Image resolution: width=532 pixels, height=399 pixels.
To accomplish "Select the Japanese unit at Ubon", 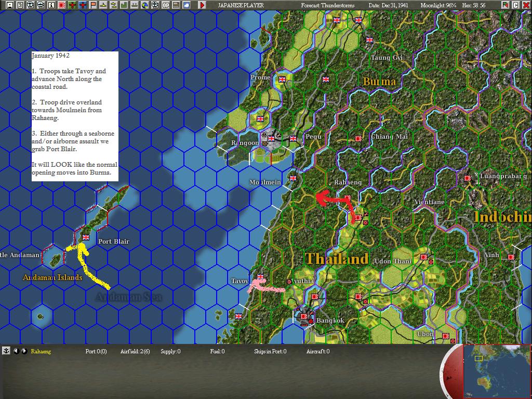I will pyautogui.click(x=445, y=336).
